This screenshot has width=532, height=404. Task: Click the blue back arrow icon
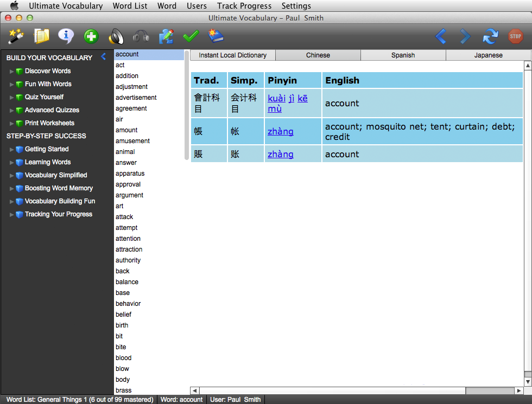pos(441,36)
